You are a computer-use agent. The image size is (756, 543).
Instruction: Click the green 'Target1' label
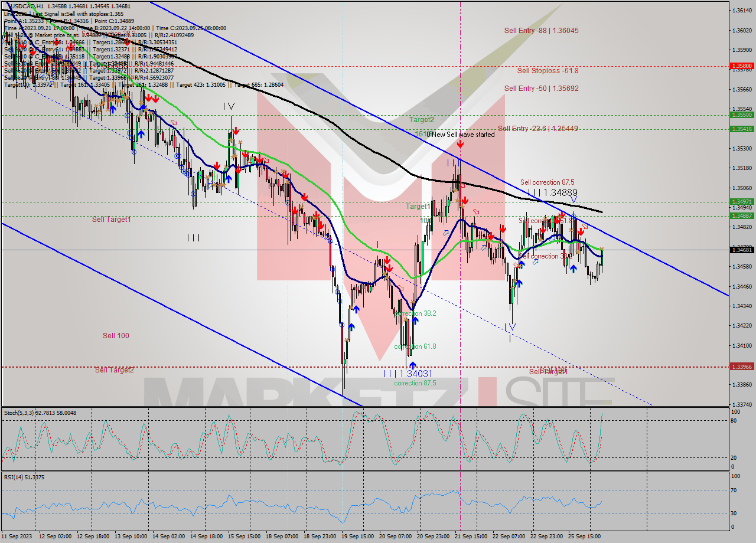tap(418, 206)
